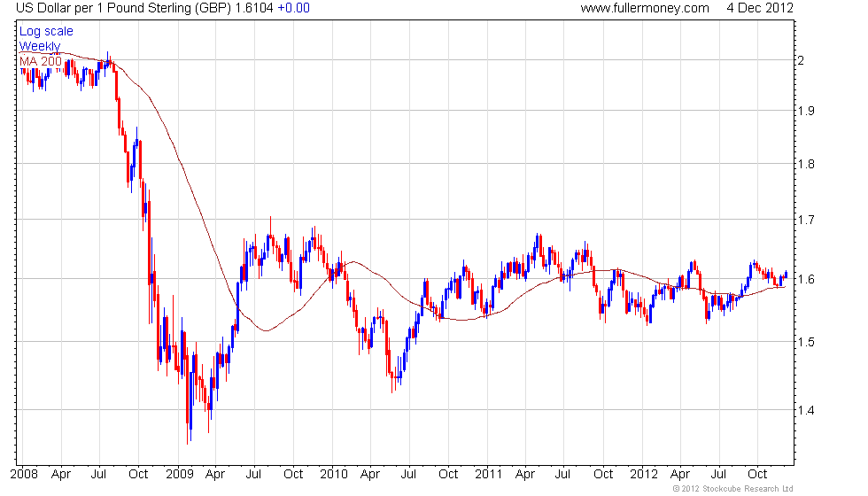868x496 pixels.
Task: Select the 'Log scale' label
Action: coord(46,32)
